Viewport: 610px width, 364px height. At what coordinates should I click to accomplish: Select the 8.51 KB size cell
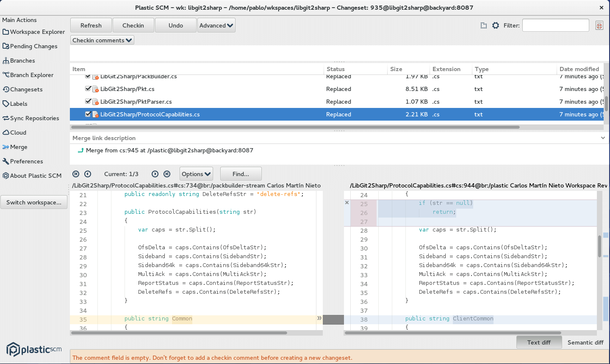[x=416, y=89]
